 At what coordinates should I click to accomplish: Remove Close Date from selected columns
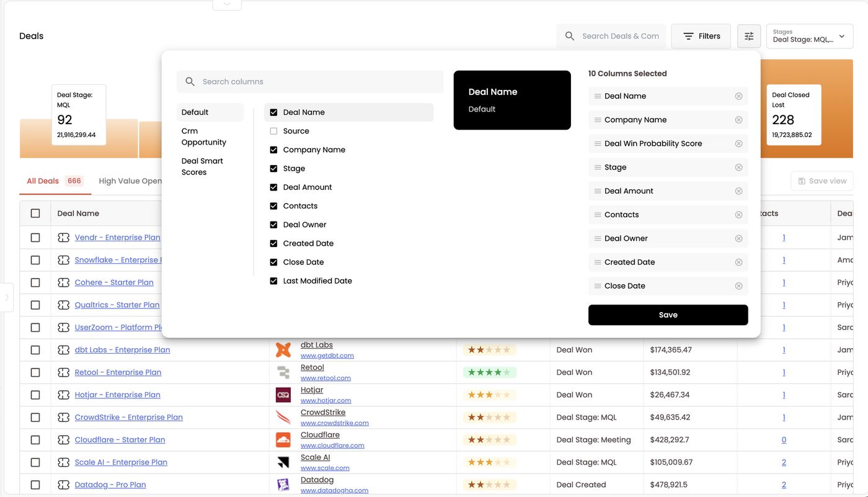click(738, 286)
